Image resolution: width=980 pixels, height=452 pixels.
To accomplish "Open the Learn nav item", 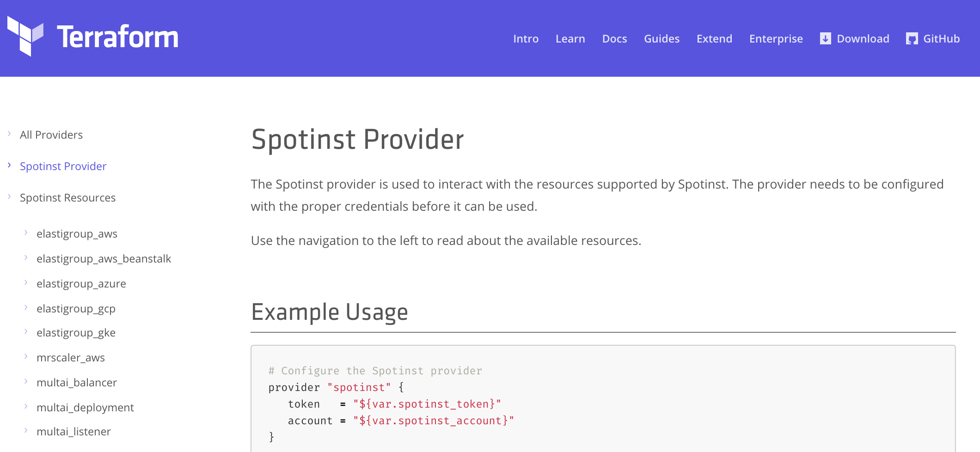I will coord(570,39).
